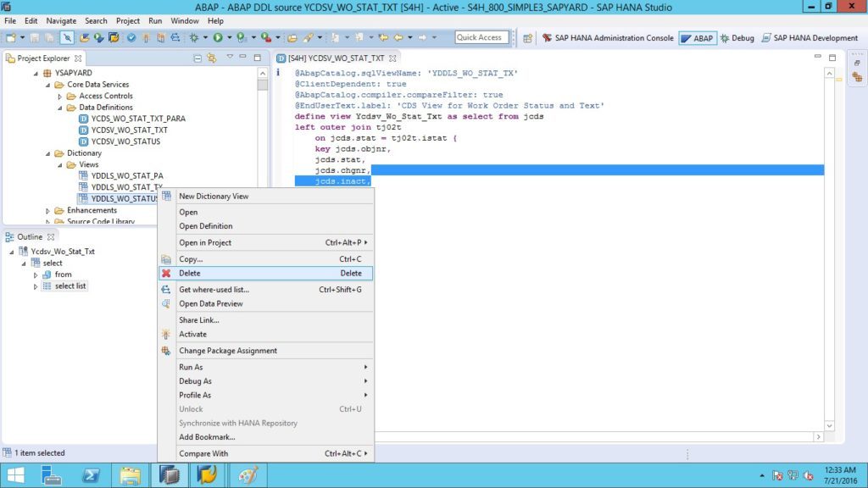Select Activate in the context menu
868x488 pixels.
coord(265,334)
